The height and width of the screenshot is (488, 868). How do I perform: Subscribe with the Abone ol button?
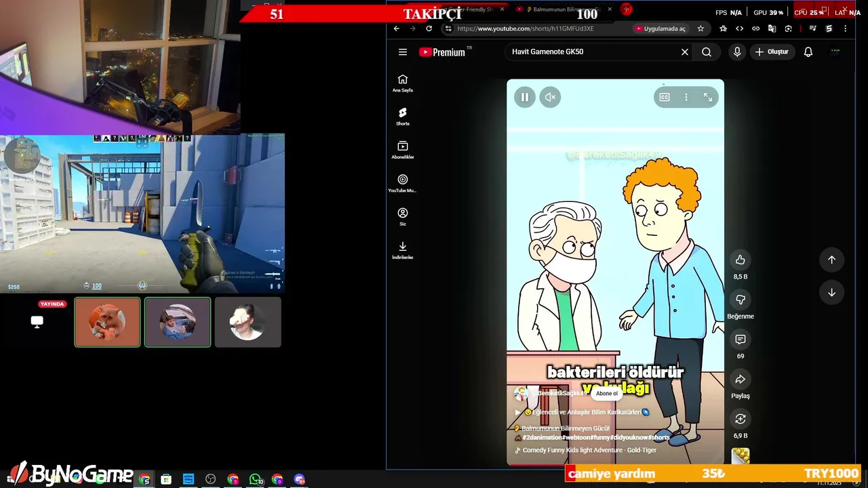[x=607, y=394]
